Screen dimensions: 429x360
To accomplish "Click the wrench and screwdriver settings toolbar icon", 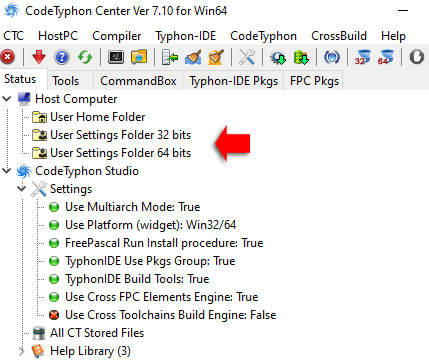I will point(247,57).
